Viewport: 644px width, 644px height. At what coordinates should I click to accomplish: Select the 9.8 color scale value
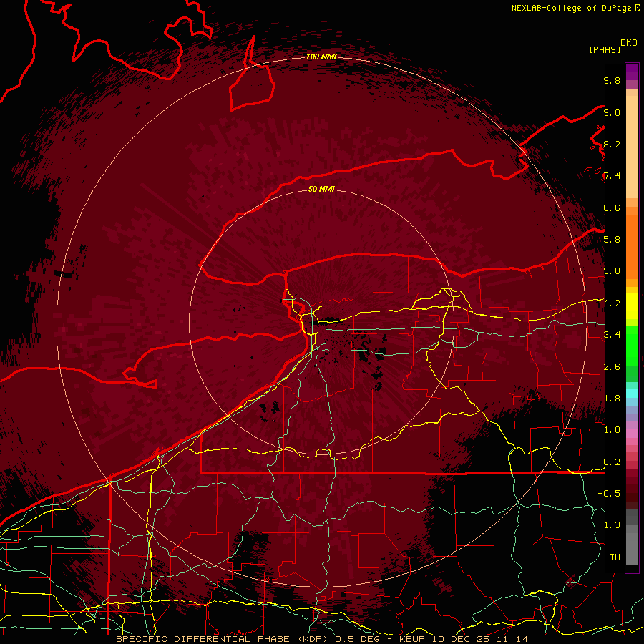[x=612, y=80]
